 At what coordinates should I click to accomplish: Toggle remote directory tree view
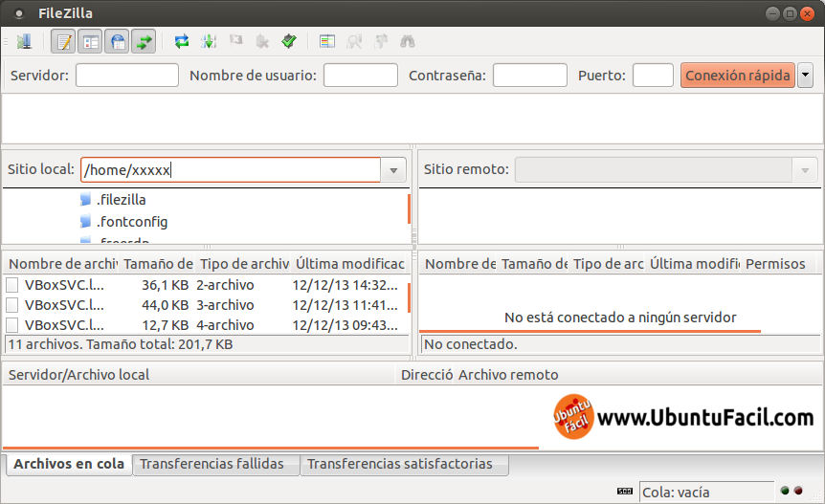[x=118, y=41]
